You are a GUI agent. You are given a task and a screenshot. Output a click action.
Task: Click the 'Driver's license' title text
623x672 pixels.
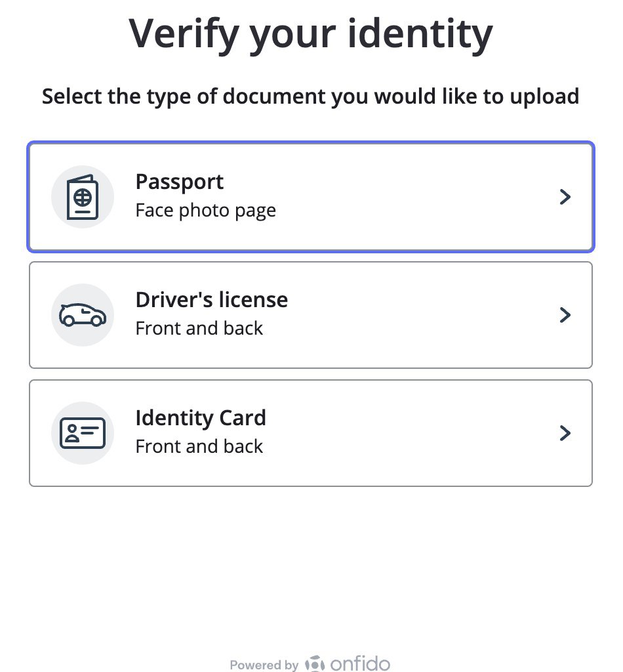point(212,299)
